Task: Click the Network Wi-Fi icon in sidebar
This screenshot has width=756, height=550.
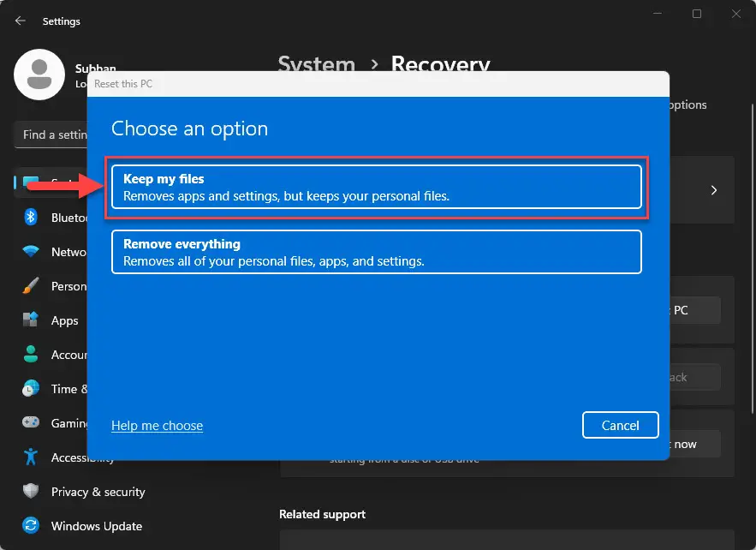Action: click(x=31, y=252)
